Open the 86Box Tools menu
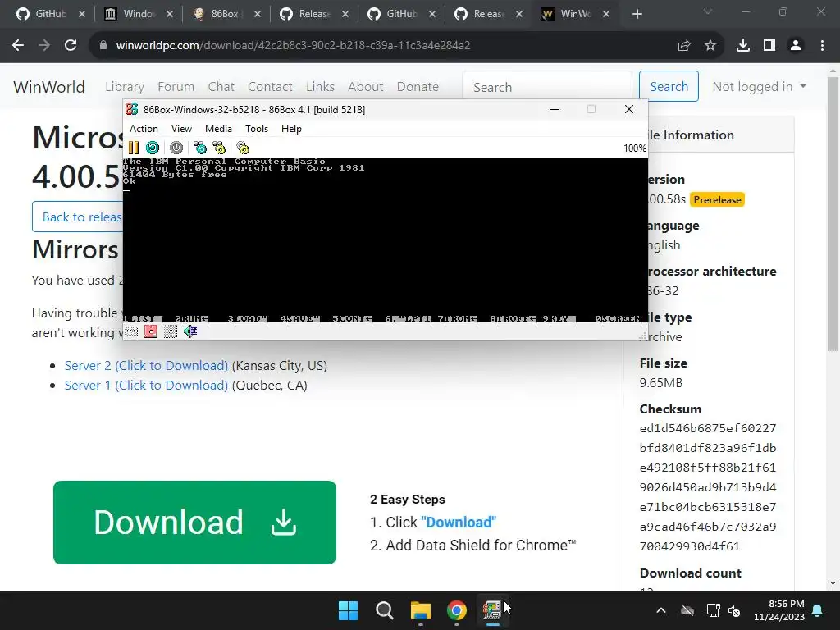840x630 pixels. [257, 129]
